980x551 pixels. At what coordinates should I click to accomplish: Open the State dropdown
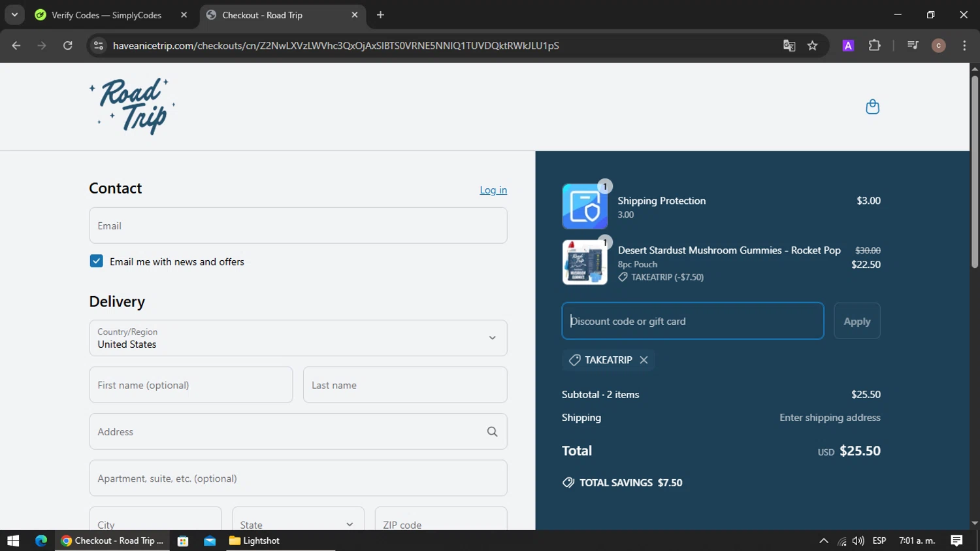pos(298,522)
